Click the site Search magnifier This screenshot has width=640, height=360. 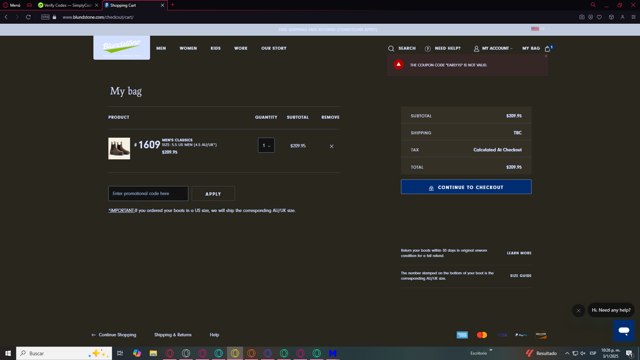pos(391,48)
